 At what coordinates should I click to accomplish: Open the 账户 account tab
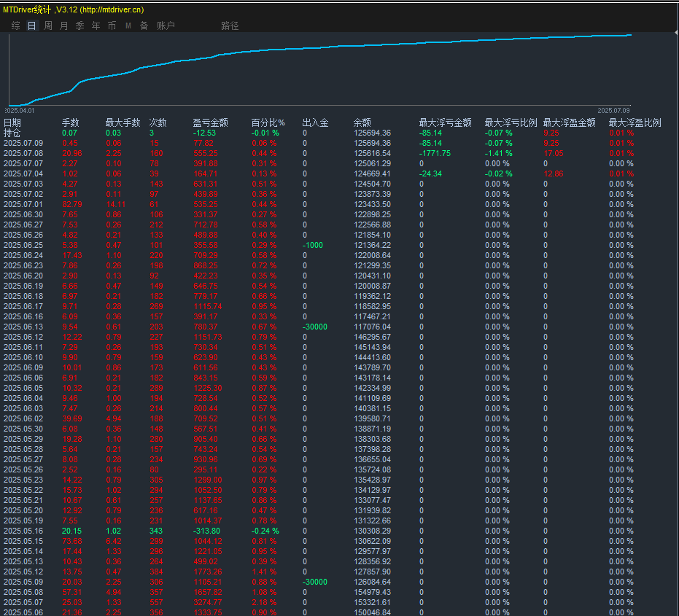(166, 26)
